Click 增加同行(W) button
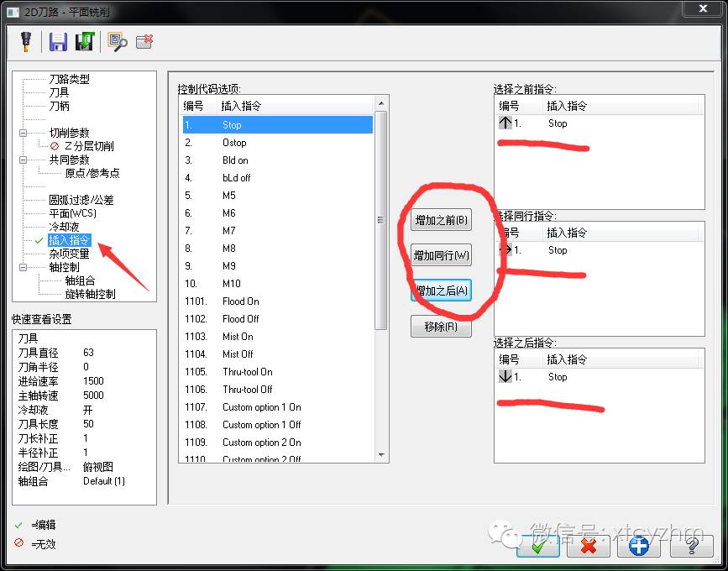 coord(441,255)
